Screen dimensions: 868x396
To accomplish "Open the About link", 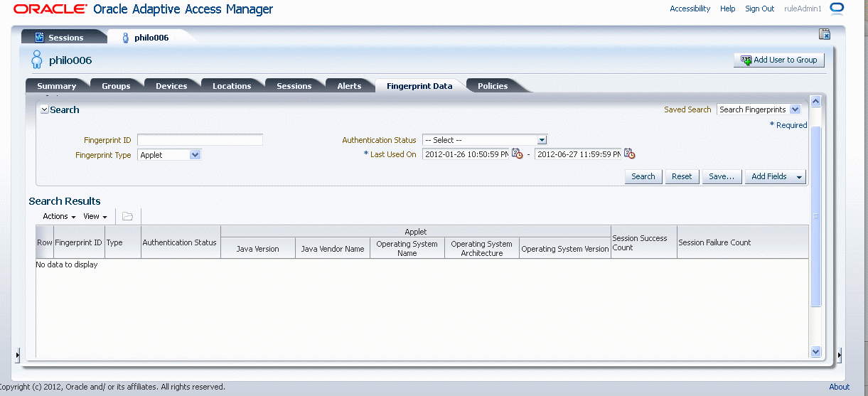I will [x=839, y=387].
